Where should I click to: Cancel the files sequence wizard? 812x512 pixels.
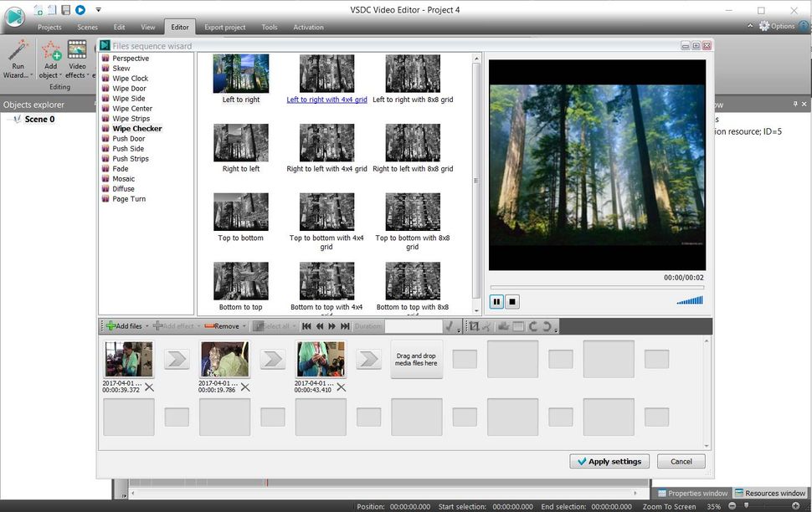(x=680, y=461)
